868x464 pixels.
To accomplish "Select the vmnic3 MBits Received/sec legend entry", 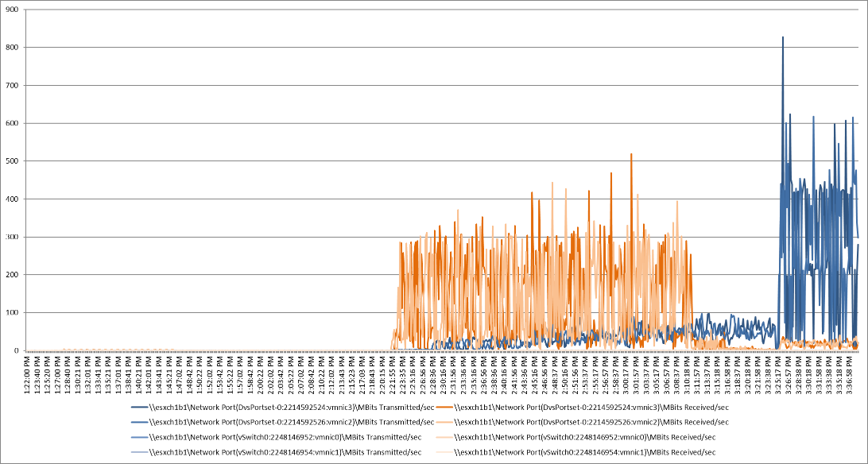I will [583, 407].
